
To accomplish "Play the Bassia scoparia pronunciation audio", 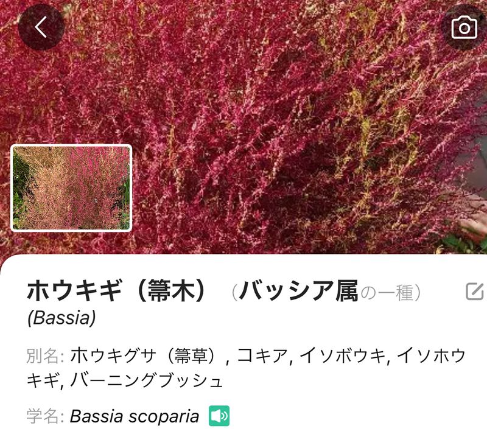I will (x=219, y=416).
